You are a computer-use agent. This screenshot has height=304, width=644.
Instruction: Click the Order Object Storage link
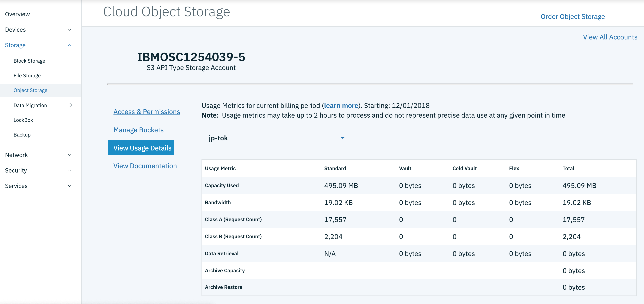(x=573, y=16)
